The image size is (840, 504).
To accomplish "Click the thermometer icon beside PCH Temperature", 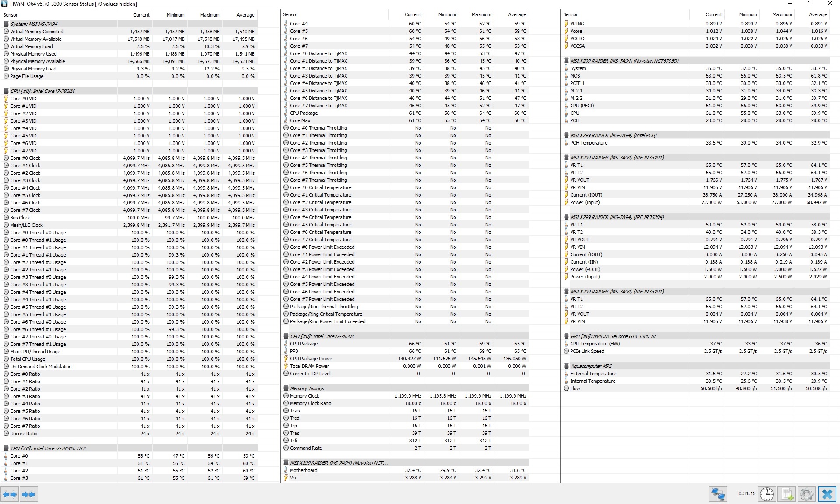I will point(566,143).
